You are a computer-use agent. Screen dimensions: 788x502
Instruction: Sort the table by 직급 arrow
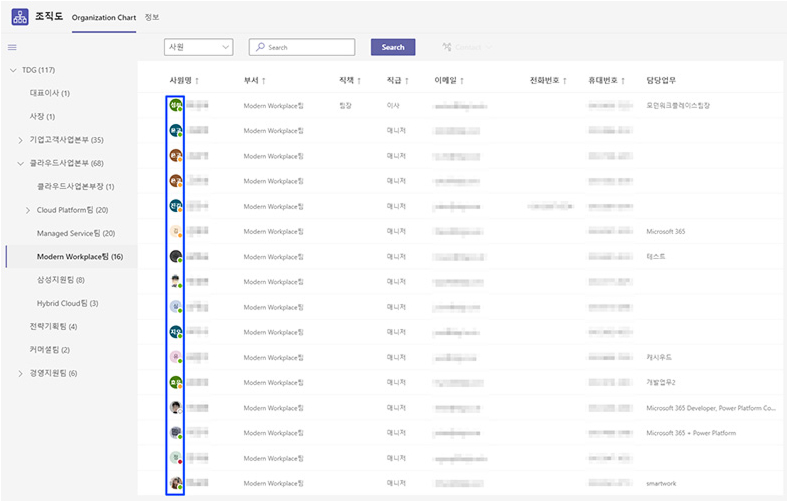407,81
